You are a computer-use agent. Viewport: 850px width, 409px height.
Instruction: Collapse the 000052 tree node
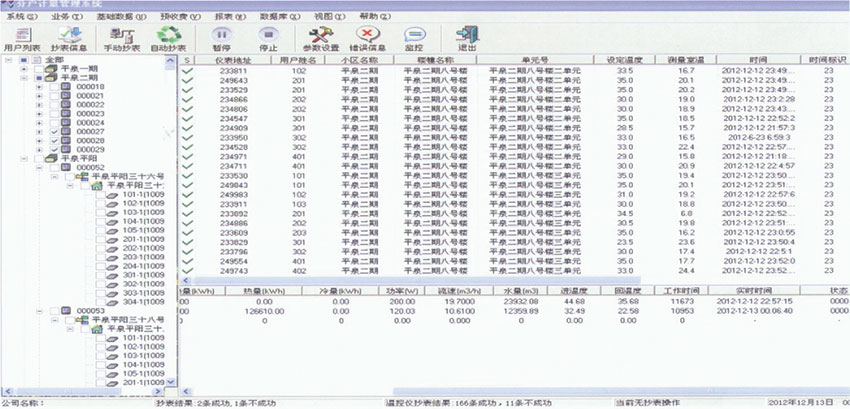(38, 168)
